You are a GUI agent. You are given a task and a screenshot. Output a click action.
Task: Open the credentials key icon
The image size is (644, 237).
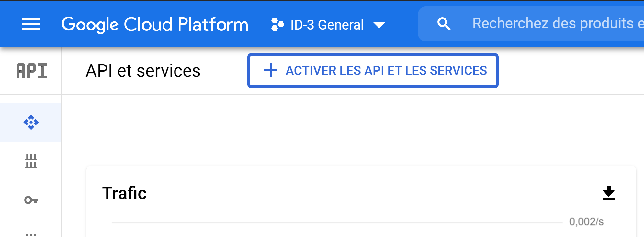(x=31, y=200)
